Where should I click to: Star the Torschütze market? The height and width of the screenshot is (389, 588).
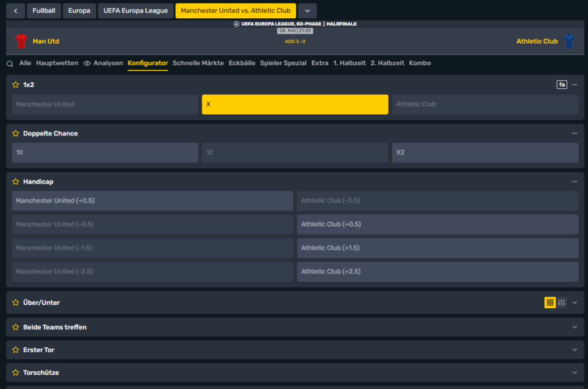pos(16,372)
